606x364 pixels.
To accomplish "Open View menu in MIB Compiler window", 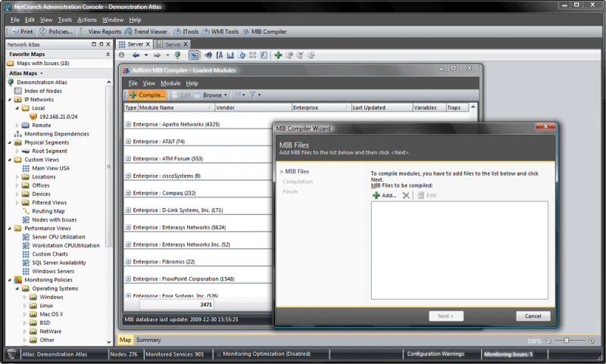I will pos(148,83).
